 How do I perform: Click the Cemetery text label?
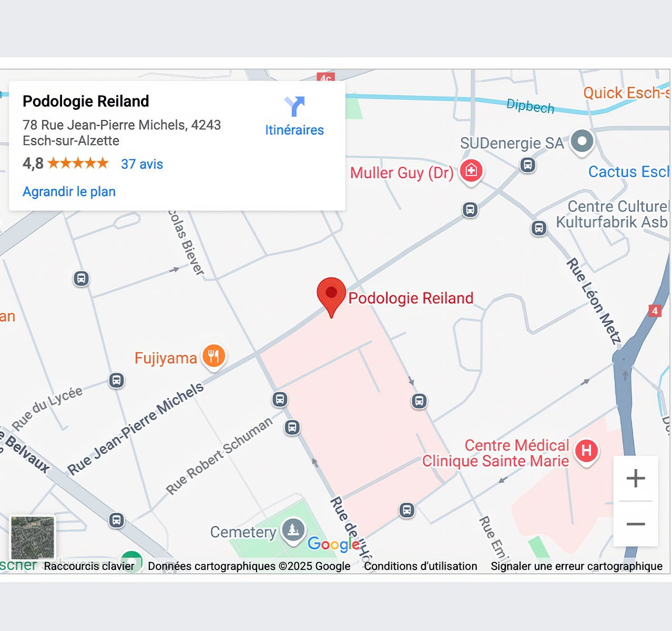tap(243, 532)
